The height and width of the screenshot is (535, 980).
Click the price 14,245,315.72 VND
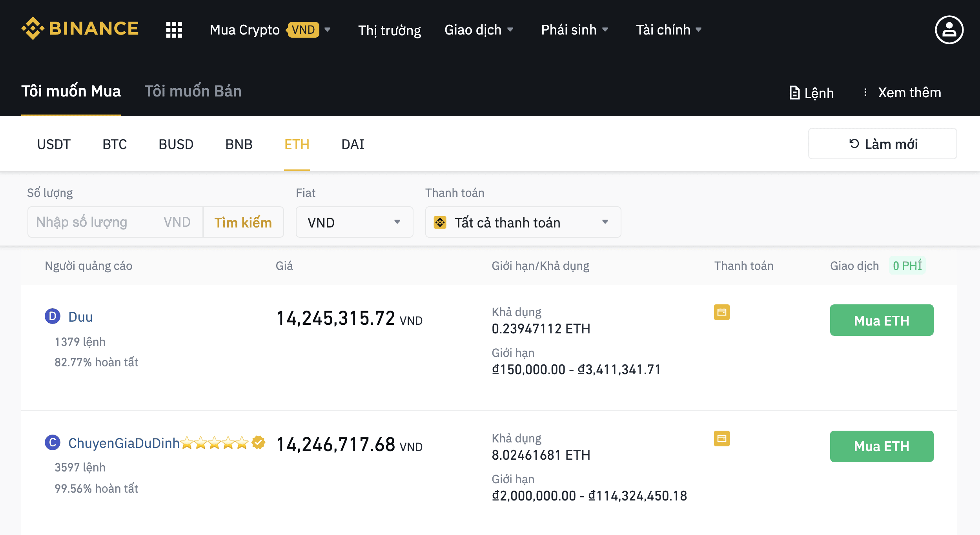(x=349, y=318)
